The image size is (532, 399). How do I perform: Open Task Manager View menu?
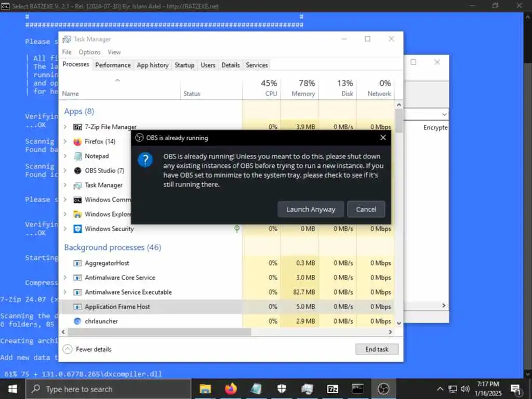point(114,52)
